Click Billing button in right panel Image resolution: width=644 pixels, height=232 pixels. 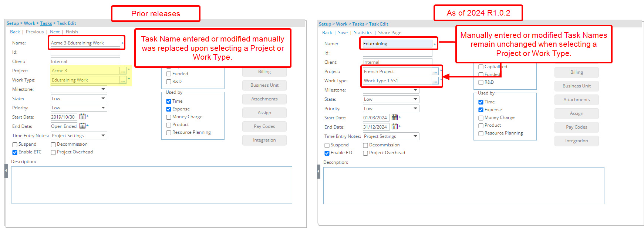coord(577,72)
